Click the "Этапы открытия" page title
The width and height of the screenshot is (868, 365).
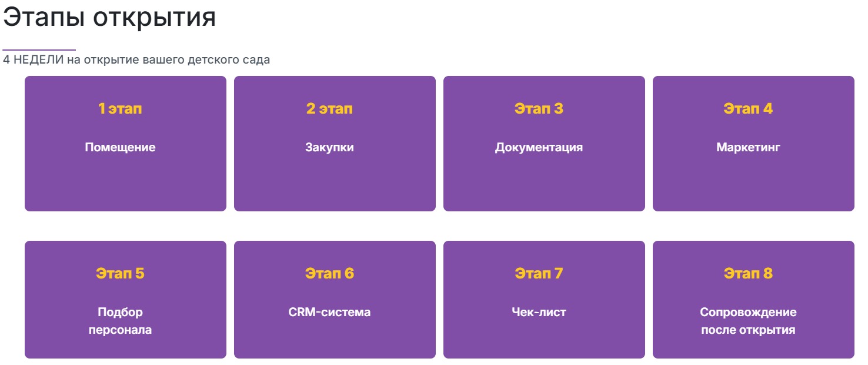pyautogui.click(x=109, y=18)
